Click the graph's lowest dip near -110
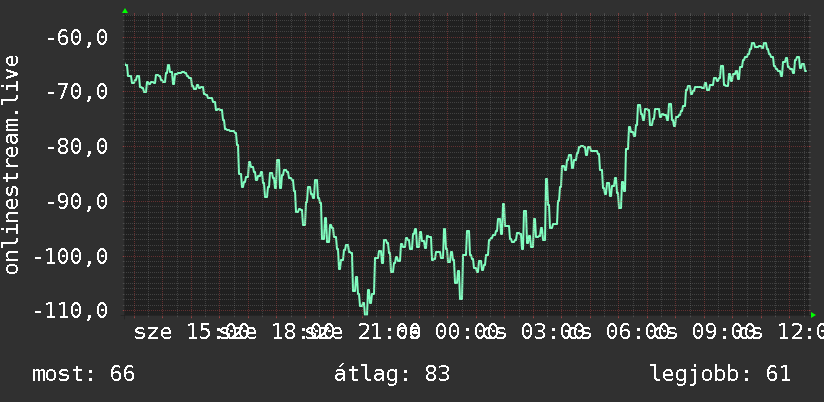This screenshot has height=402, width=824. coord(365,313)
